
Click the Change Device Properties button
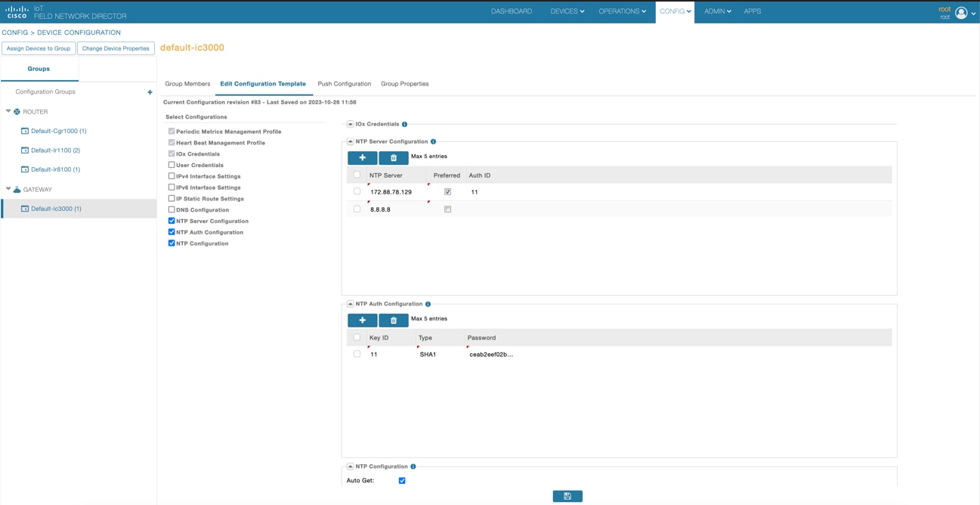pyautogui.click(x=116, y=48)
